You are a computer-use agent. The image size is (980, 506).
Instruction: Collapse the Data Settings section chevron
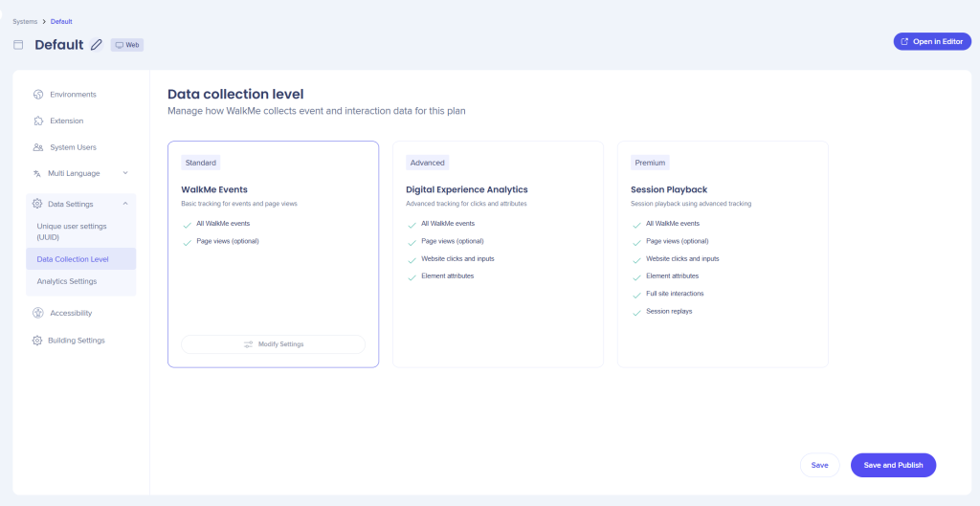125,204
